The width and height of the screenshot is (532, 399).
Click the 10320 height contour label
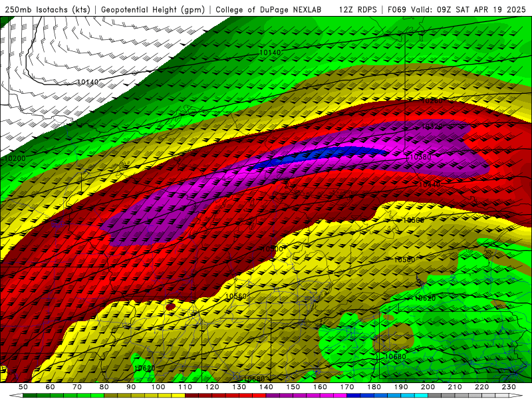tap(432, 127)
